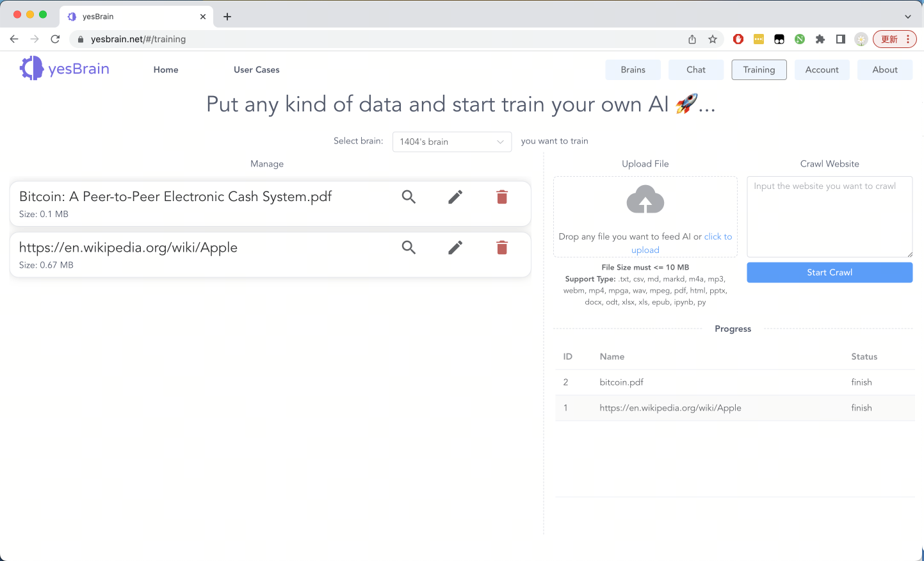This screenshot has width=924, height=561.
Task: Search the Bitcoin PDF document entry
Action: [409, 197]
